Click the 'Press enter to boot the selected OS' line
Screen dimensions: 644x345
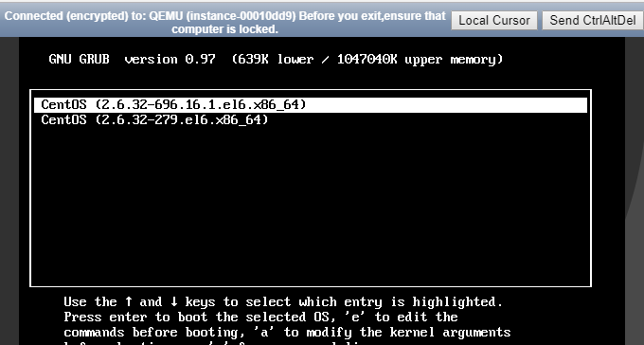pyautogui.click(x=260, y=317)
